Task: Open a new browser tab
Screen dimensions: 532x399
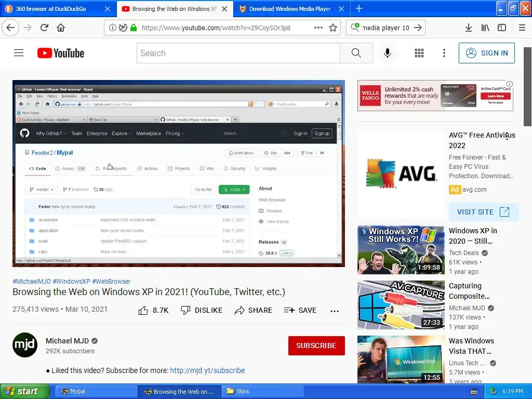Action: [x=359, y=8]
